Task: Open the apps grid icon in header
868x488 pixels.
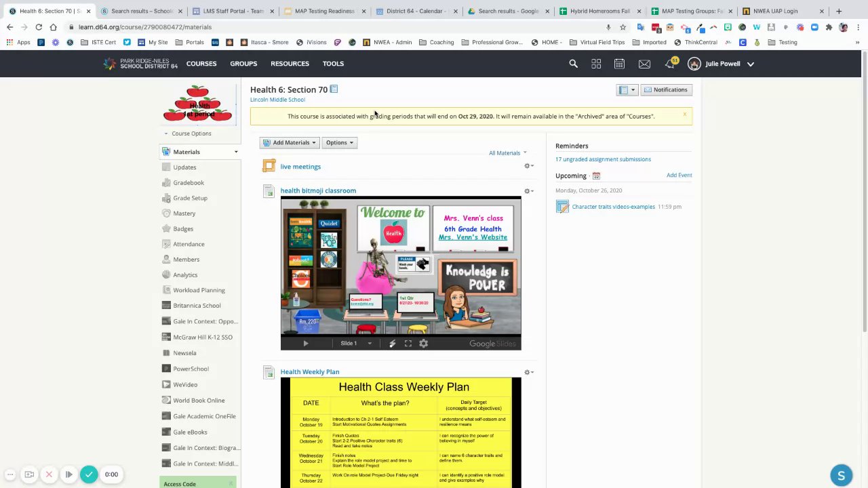Action: pyautogui.click(x=596, y=64)
